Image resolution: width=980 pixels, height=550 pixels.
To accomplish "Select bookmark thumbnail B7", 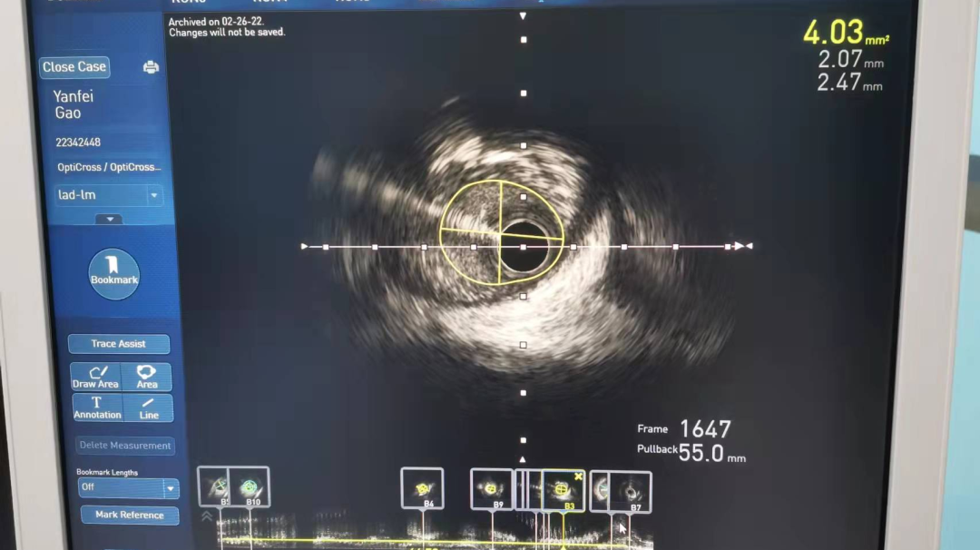I will [631, 491].
